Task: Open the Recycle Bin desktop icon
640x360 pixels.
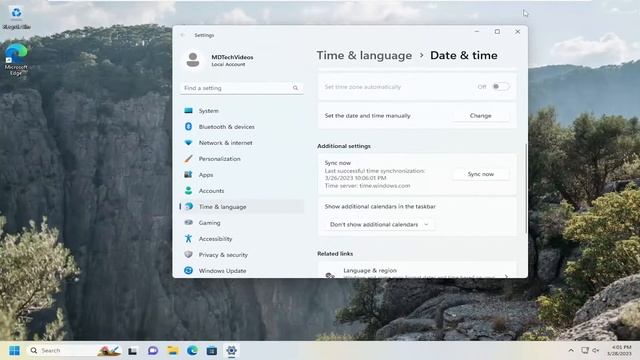Action: point(16,17)
